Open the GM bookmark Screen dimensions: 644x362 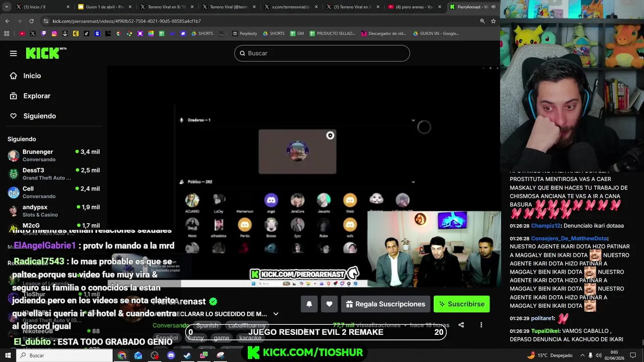297,34
